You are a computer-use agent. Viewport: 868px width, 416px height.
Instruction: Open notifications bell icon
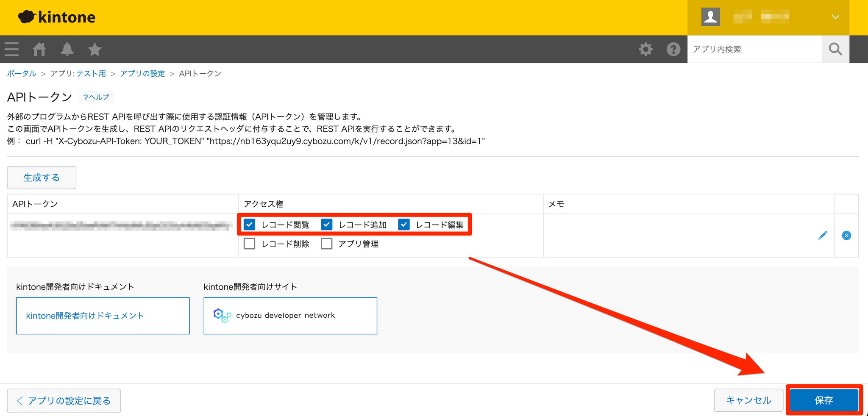point(67,50)
